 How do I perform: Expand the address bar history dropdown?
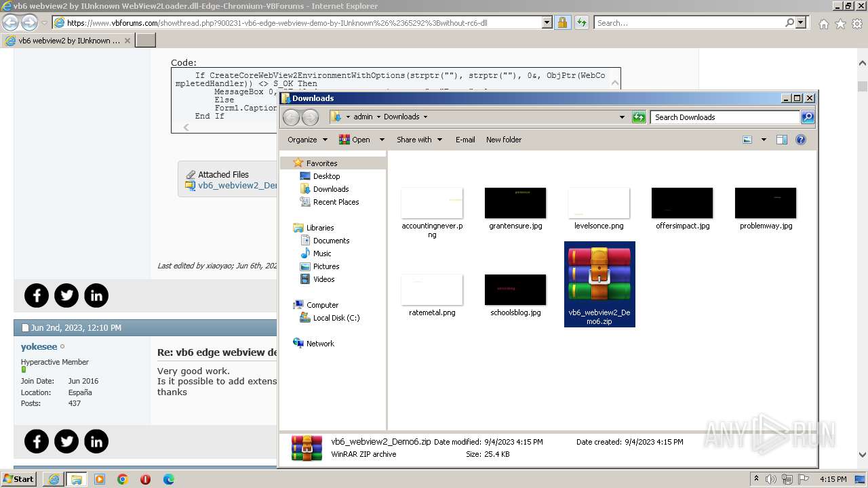tap(622, 117)
